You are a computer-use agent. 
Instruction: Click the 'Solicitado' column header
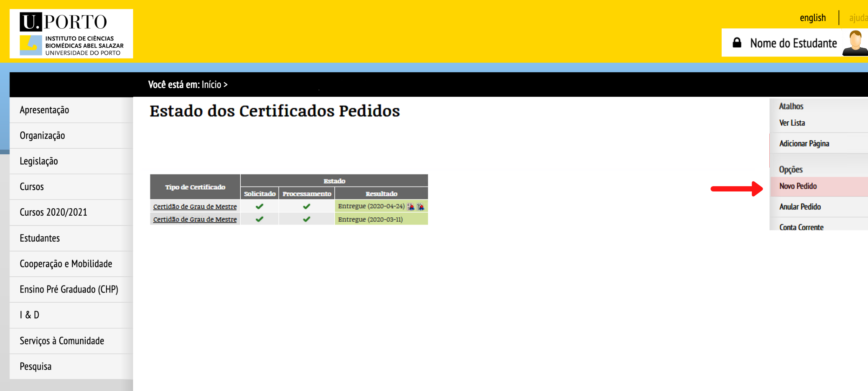260,194
